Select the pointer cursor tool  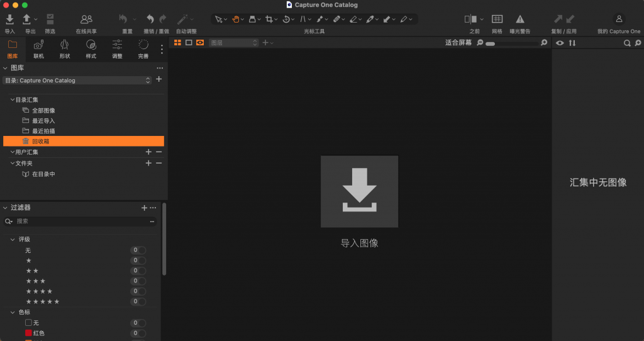point(218,20)
